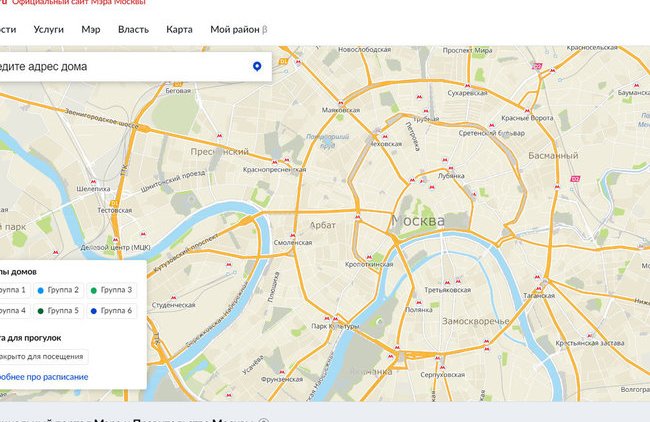
Task: Click the metro icon above Шелепиха label
Action: click(x=93, y=182)
